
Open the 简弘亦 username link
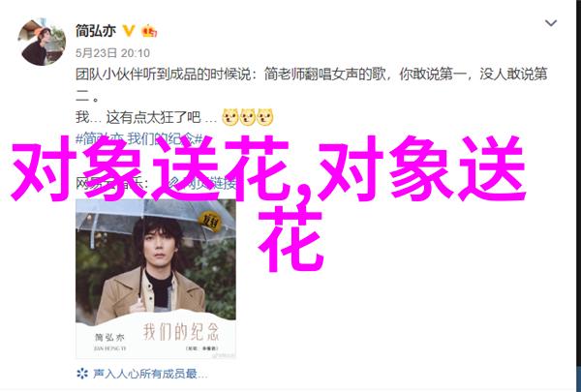pos(96,30)
